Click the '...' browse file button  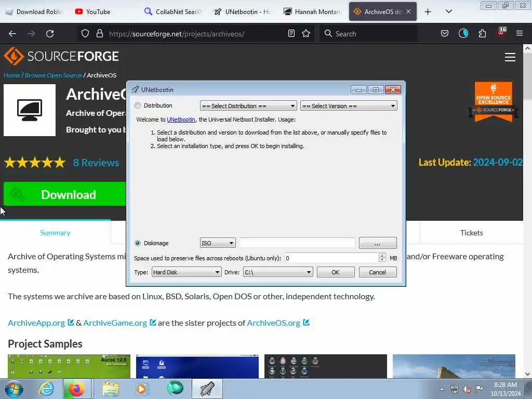(x=378, y=243)
